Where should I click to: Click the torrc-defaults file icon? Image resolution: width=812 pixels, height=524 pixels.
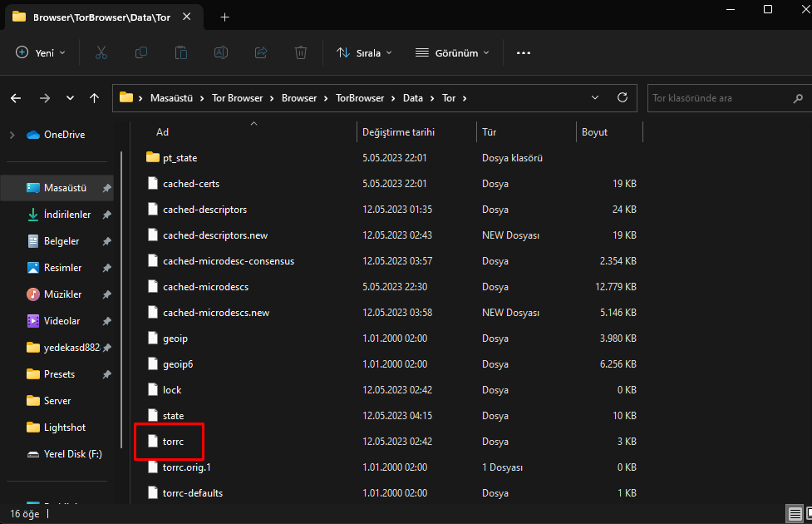coord(153,492)
